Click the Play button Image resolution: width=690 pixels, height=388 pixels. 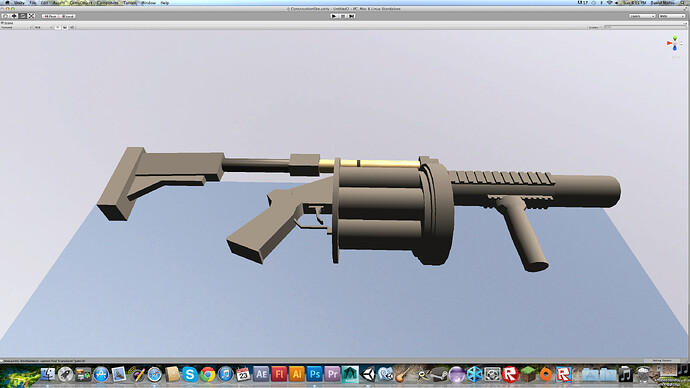[x=334, y=16]
